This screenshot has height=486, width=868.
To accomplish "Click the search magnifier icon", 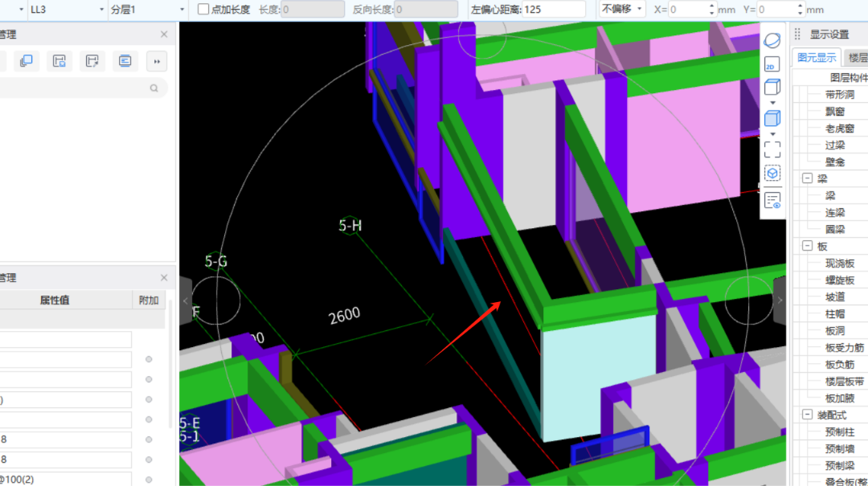I will pyautogui.click(x=154, y=88).
